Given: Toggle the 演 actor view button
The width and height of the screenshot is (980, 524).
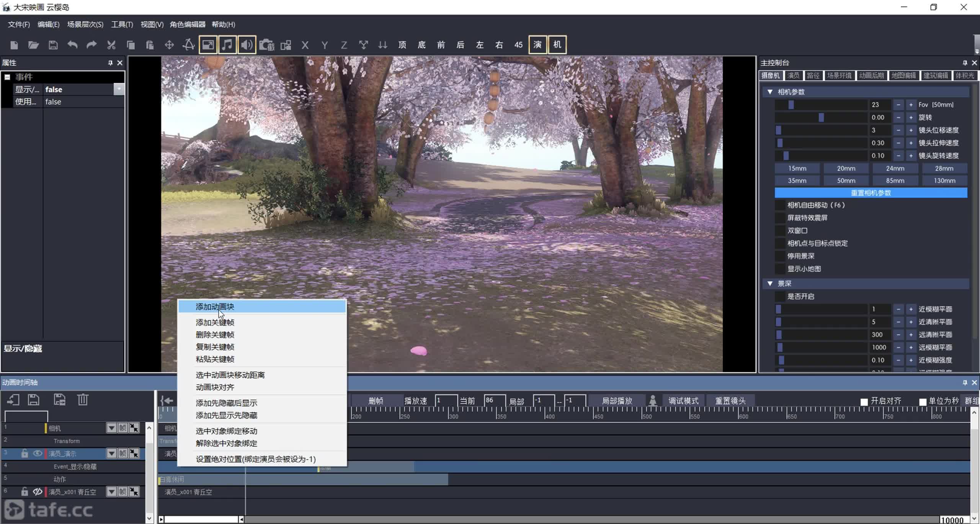Looking at the screenshot, I should (x=537, y=45).
